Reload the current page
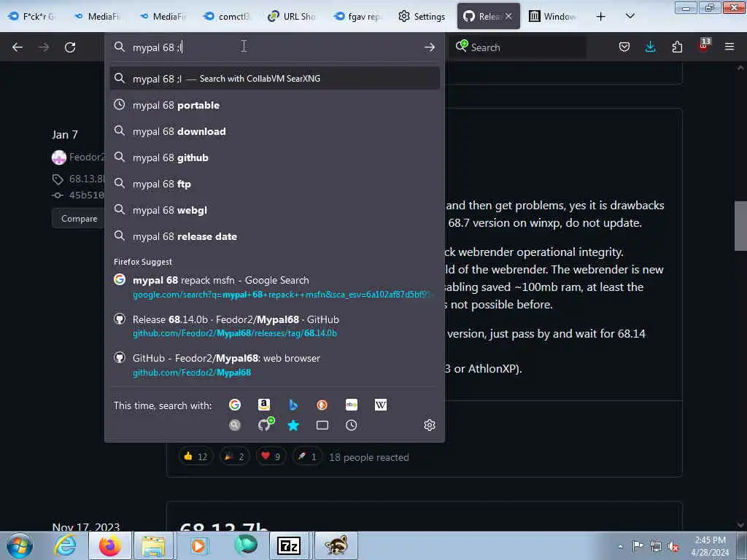Image resolution: width=747 pixels, height=560 pixels. coord(70,47)
